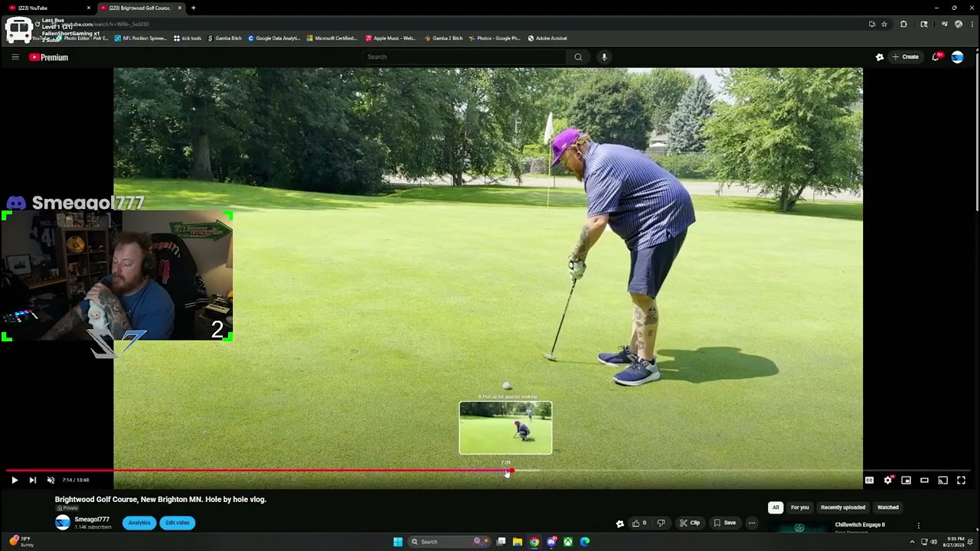Viewport: 980px width, 551px height.
Task: Click the Create button
Action: pyautogui.click(x=905, y=57)
